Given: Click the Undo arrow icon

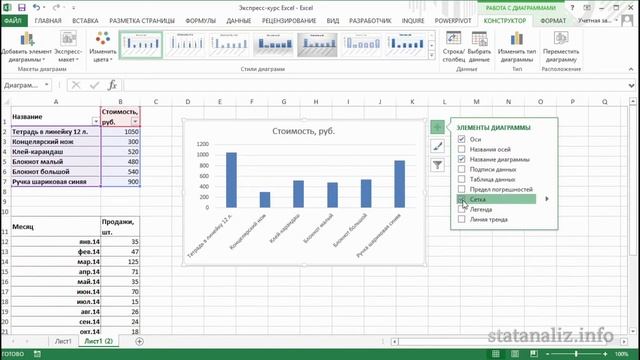Looking at the screenshot, I should (x=36, y=7).
